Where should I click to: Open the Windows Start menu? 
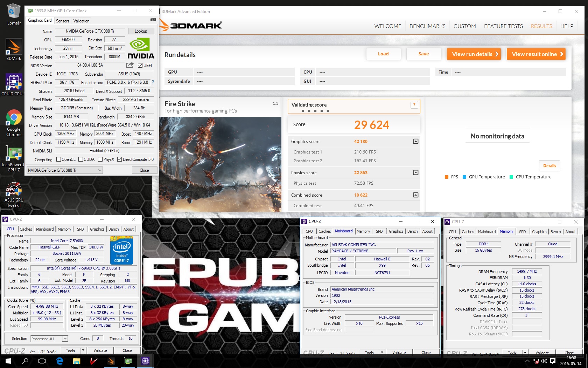pos(8,361)
